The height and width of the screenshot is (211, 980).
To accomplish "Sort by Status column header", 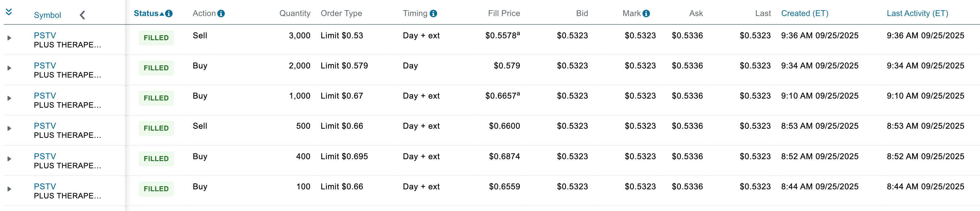I will (x=146, y=13).
